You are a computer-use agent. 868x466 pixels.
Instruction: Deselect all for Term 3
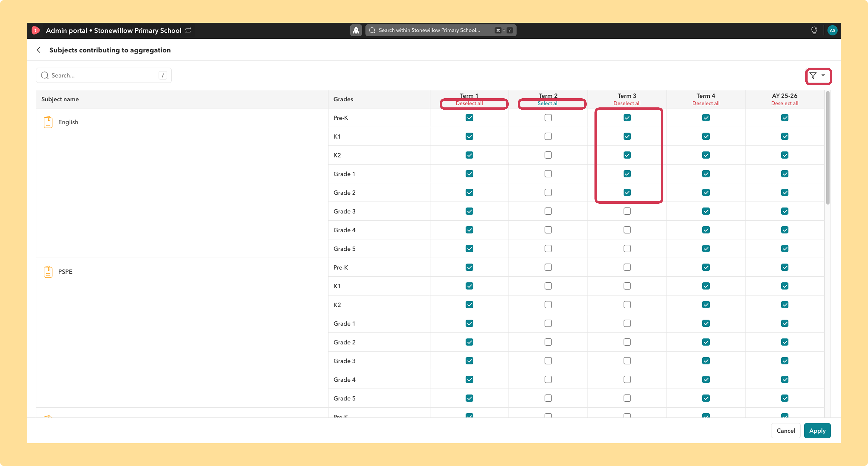click(x=627, y=103)
